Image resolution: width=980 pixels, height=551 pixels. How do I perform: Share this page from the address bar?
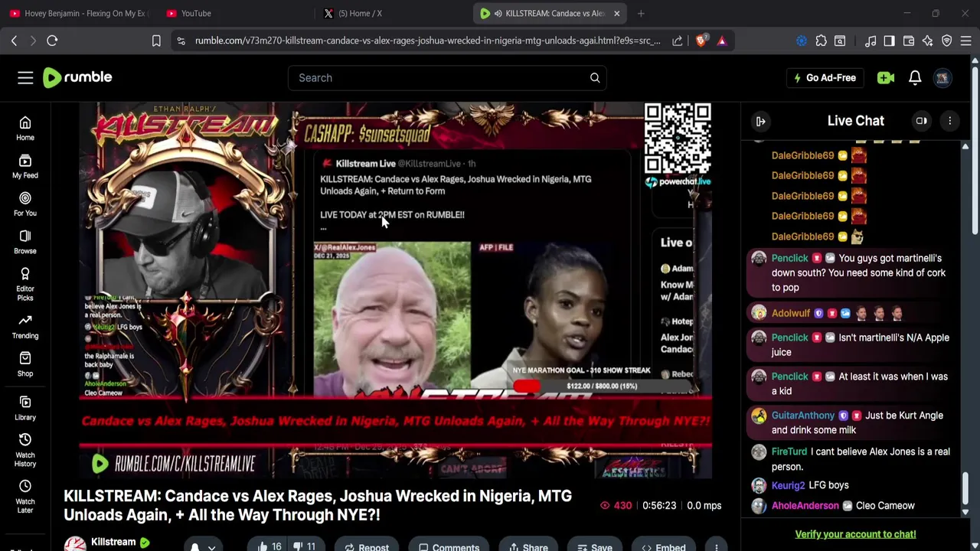pos(678,41)
